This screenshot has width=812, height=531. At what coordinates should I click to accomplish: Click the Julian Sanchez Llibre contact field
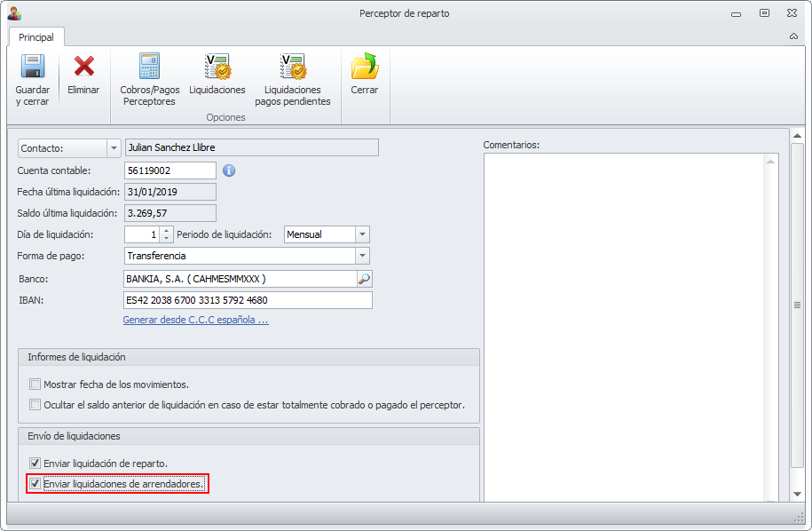252,147
